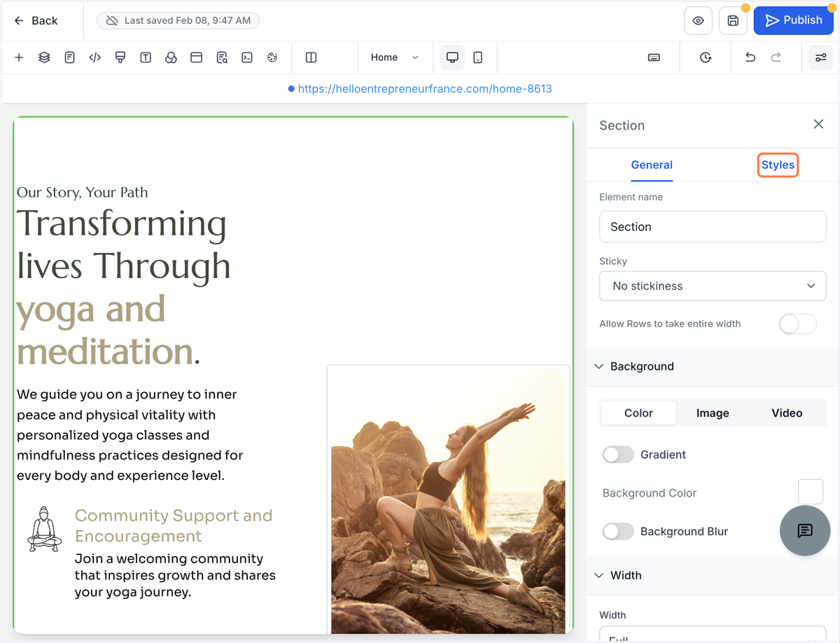Toggle Allow Rows to take entire width
Viewport: 840px width, 643px height.
coord(798,324)
